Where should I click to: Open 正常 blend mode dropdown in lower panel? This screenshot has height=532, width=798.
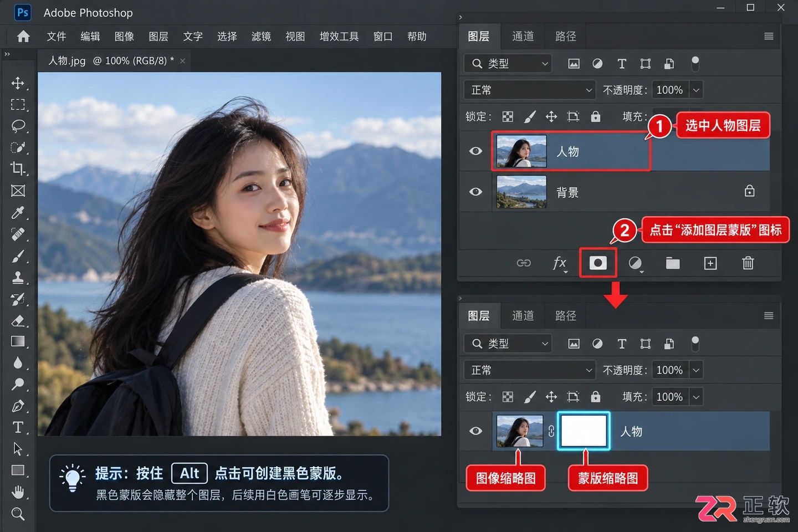pos(529,370)
